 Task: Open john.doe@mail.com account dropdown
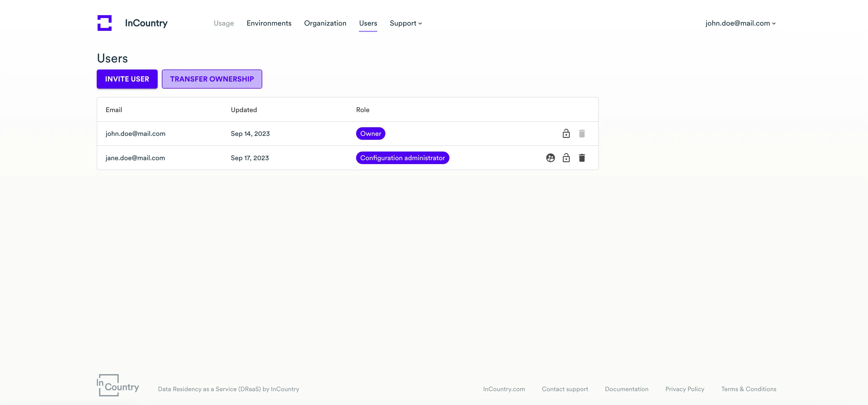pos(740,23)
